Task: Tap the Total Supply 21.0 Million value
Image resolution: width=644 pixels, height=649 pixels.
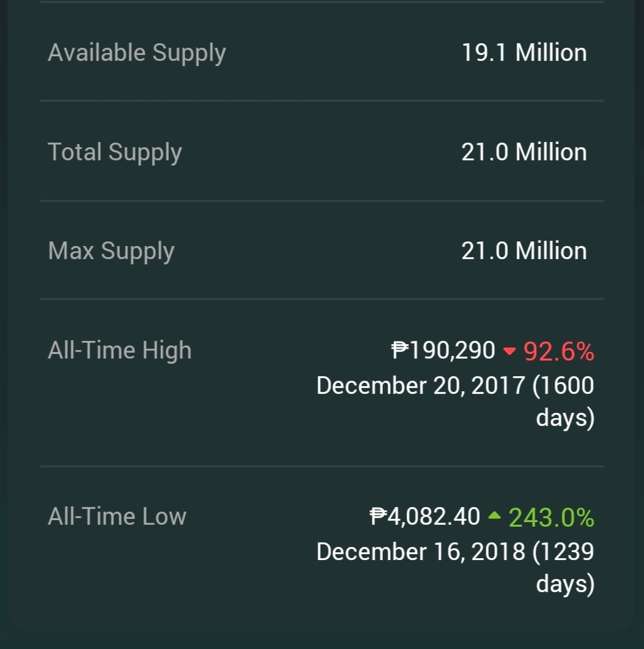Action: (x=524, y=152)
